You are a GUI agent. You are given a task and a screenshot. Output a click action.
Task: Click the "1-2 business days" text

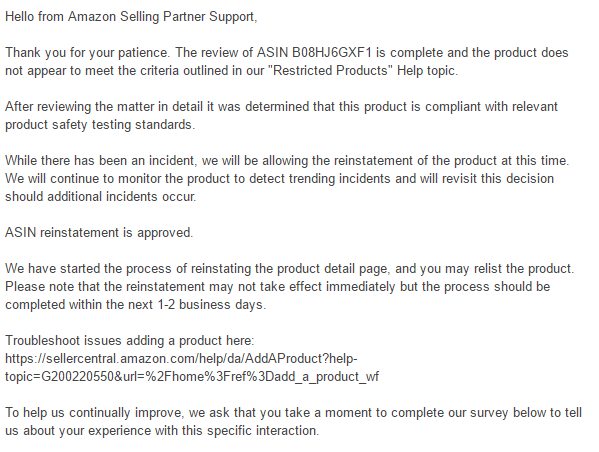[210, 305]
